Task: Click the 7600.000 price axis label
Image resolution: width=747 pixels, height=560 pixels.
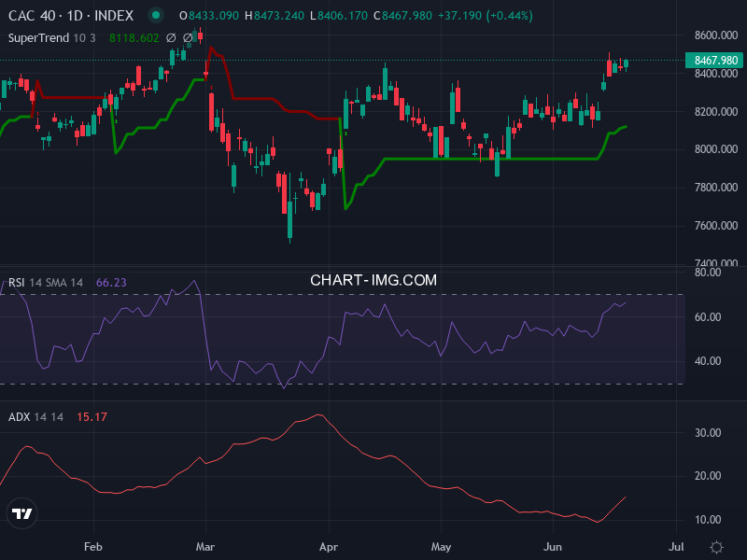Action: [716, 226]
